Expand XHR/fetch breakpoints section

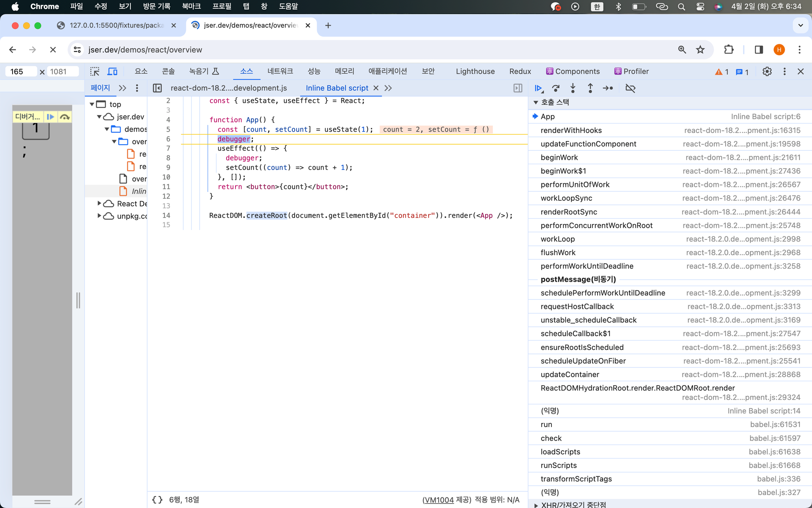(x=536, y=505)
